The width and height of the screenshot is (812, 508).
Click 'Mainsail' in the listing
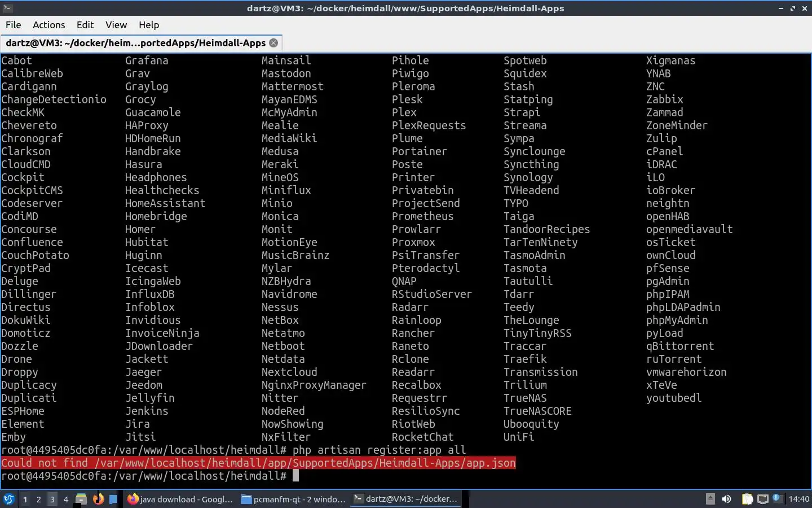click(x=286, y=60)
